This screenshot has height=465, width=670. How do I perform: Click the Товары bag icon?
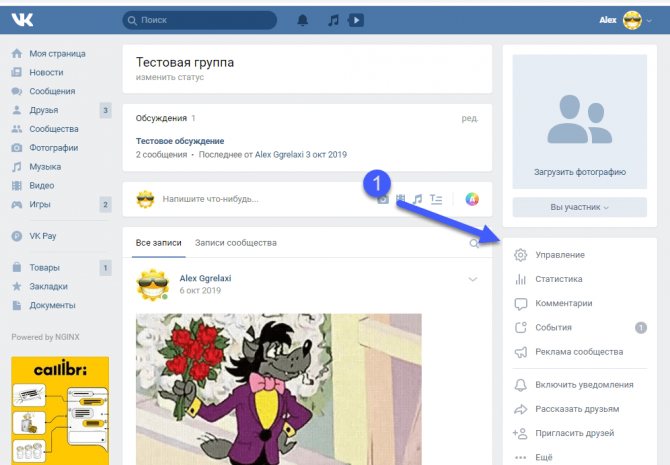pos(17,268)
